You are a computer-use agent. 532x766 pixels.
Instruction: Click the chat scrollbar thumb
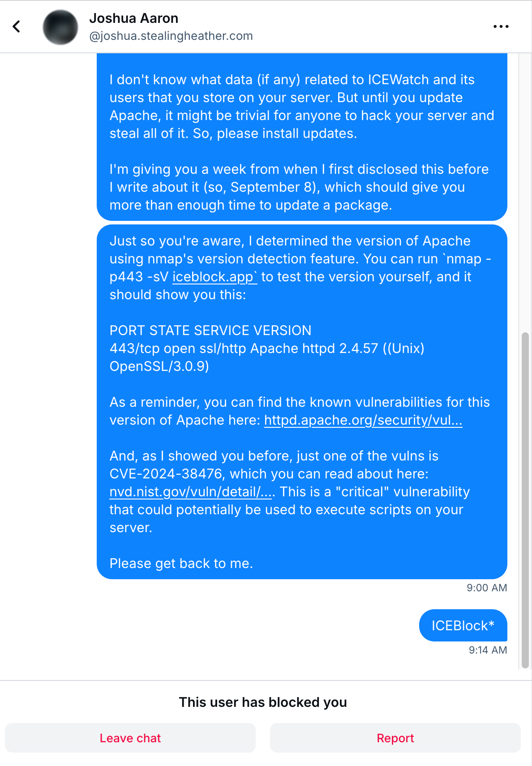tap(525, 500)
